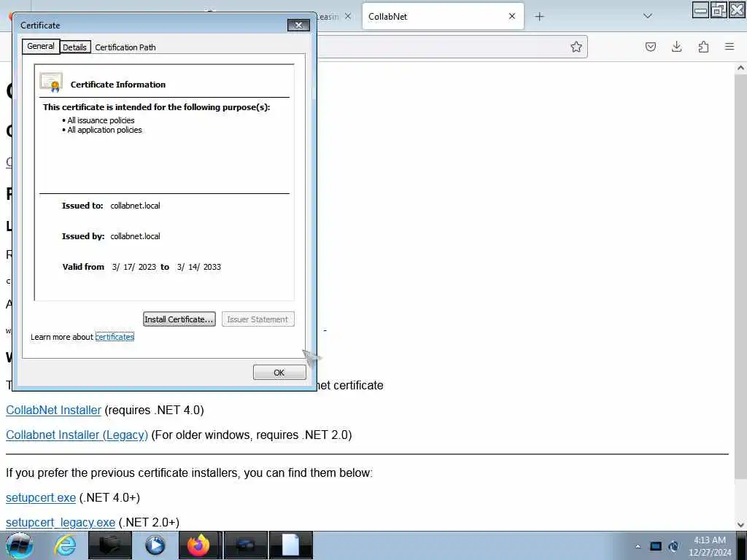Close the CollabNet tab
Image resolution: width=747 pixels, height=560 pixels.
pos(512,16)
